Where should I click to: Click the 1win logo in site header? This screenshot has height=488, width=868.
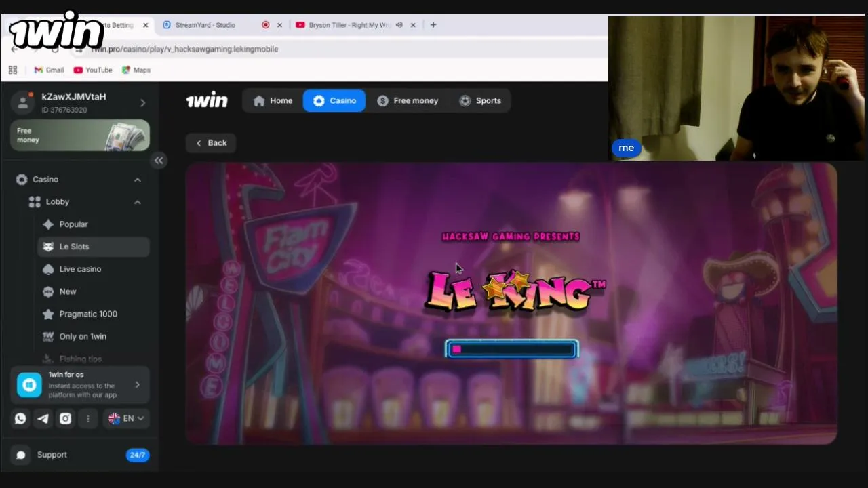(x=207, y=100)
